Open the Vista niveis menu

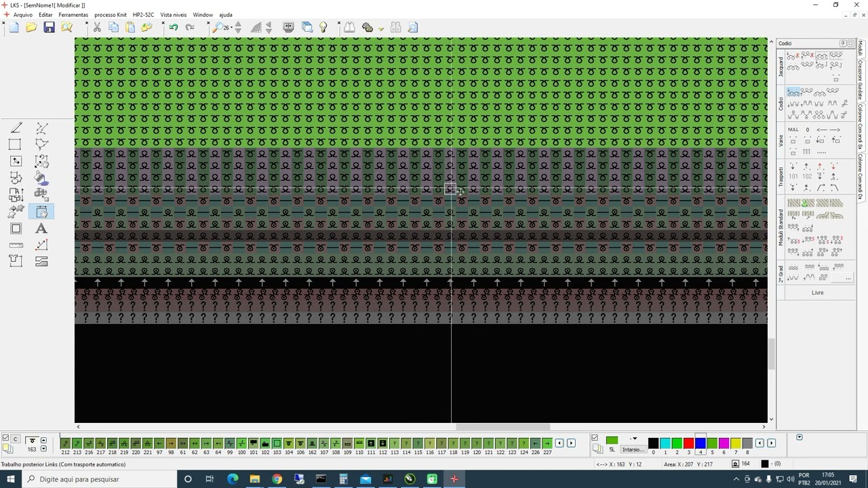point(174,14)
